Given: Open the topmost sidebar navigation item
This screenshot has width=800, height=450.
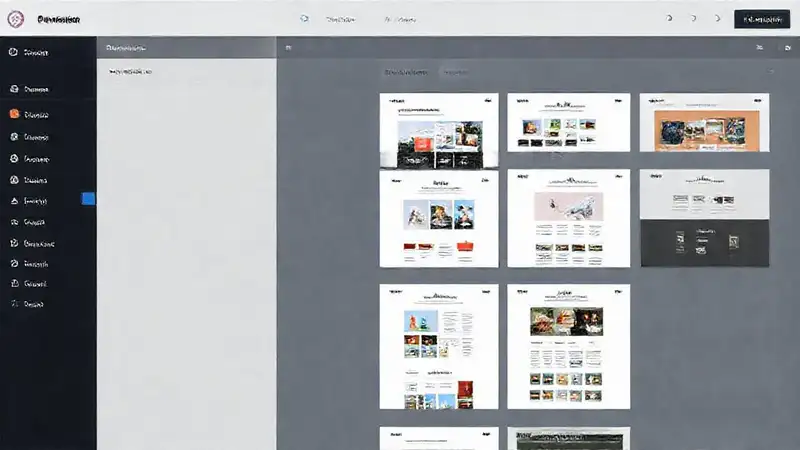Looking at the screenshot, I should coord(14,52).
